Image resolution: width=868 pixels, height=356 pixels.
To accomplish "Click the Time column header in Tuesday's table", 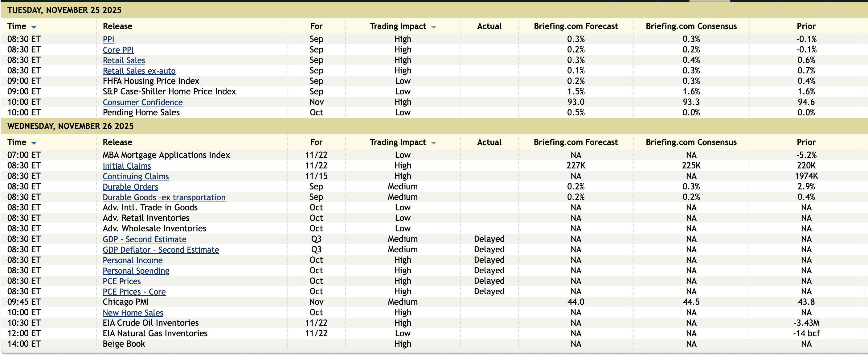I will 17,26.
